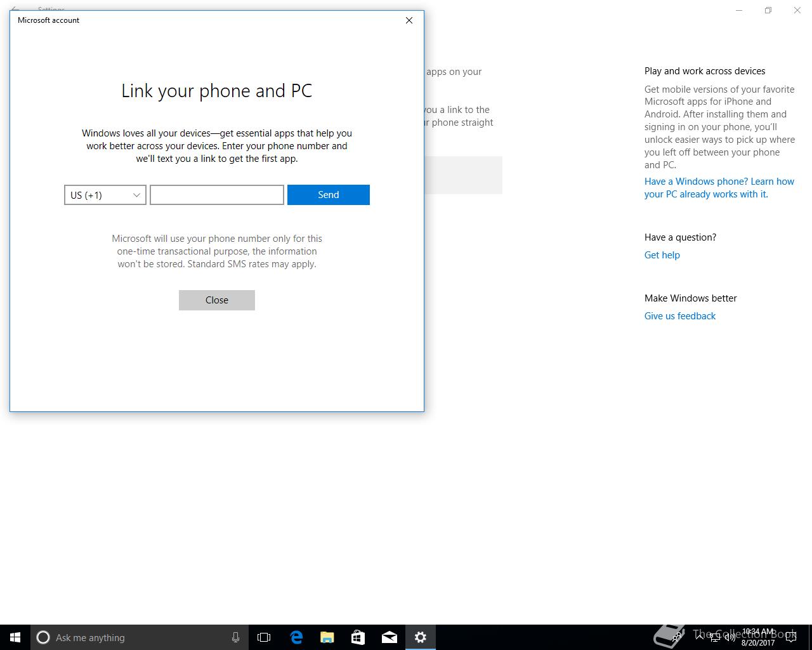This screenshot has height=650, width=812.
Task: Click the network icon in system tray
Action: point(715,637)
